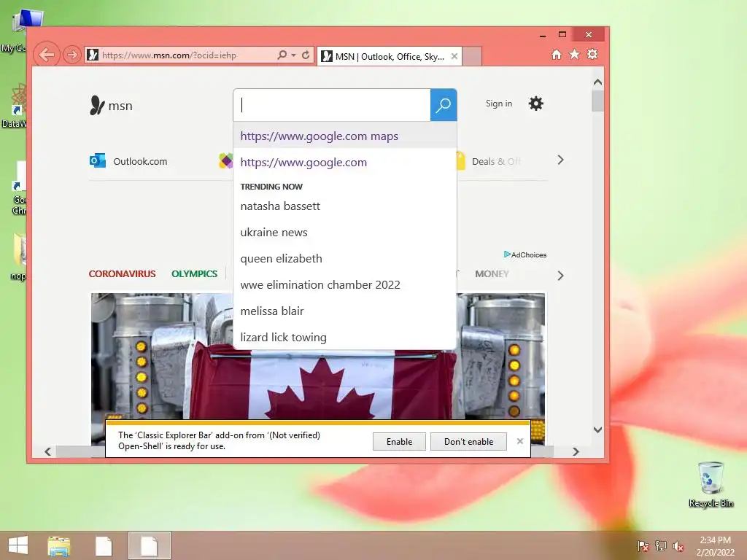Choose trending item lizard lick towing
747x560 pixels.
pyautogui.click(x=345, y=337)
